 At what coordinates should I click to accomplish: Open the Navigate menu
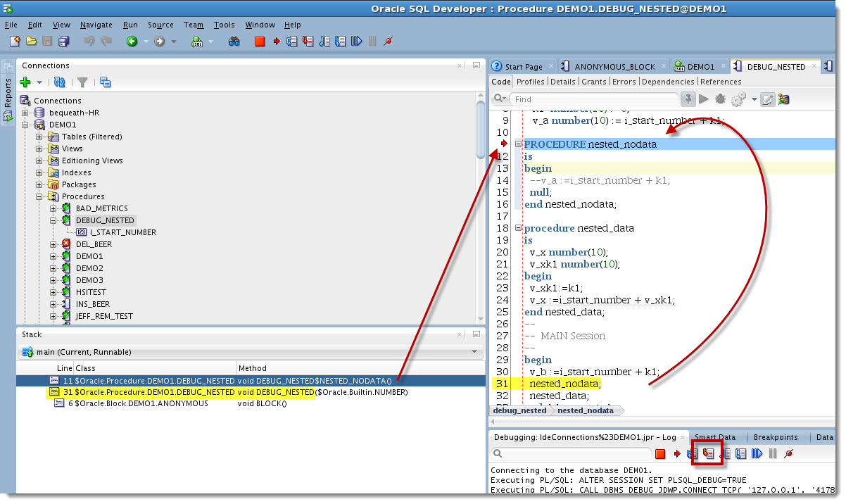(96, 25)
